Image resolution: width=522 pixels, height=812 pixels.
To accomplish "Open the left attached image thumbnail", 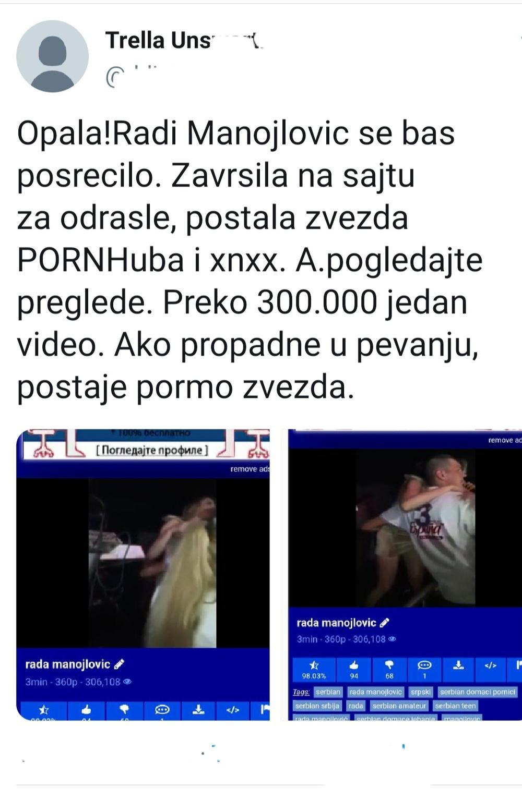I will [x=143, y=574].
